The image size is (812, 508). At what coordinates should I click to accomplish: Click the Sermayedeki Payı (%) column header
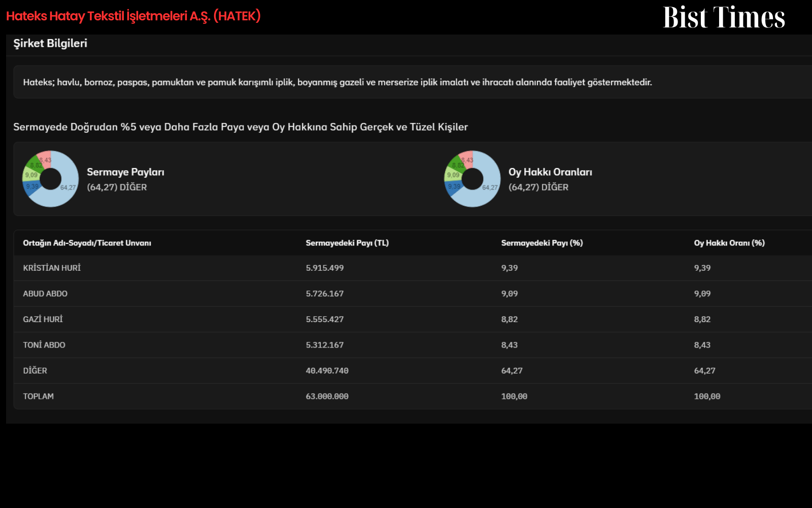coord(542,243)
